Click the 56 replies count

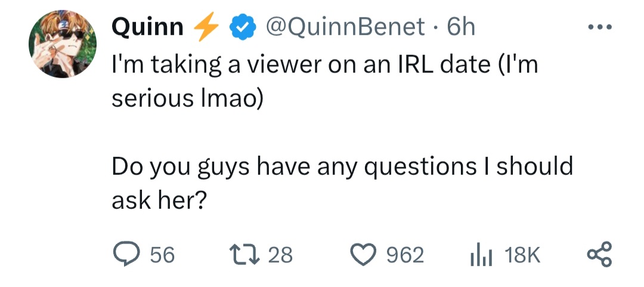162,255
